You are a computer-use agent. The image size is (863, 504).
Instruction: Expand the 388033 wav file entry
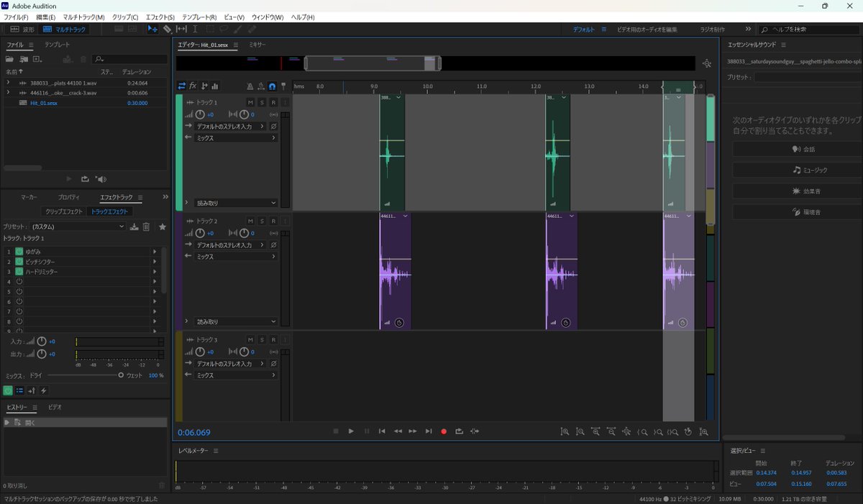pyautogui.click(x=8, y=83)
